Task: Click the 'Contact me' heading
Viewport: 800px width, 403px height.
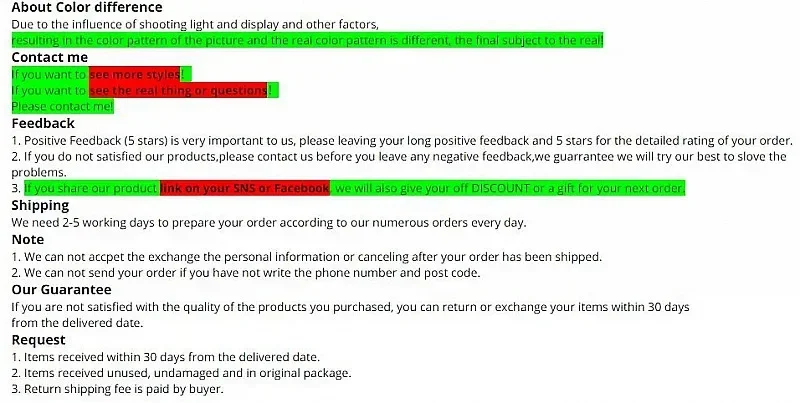Action: tap(49, 57)
